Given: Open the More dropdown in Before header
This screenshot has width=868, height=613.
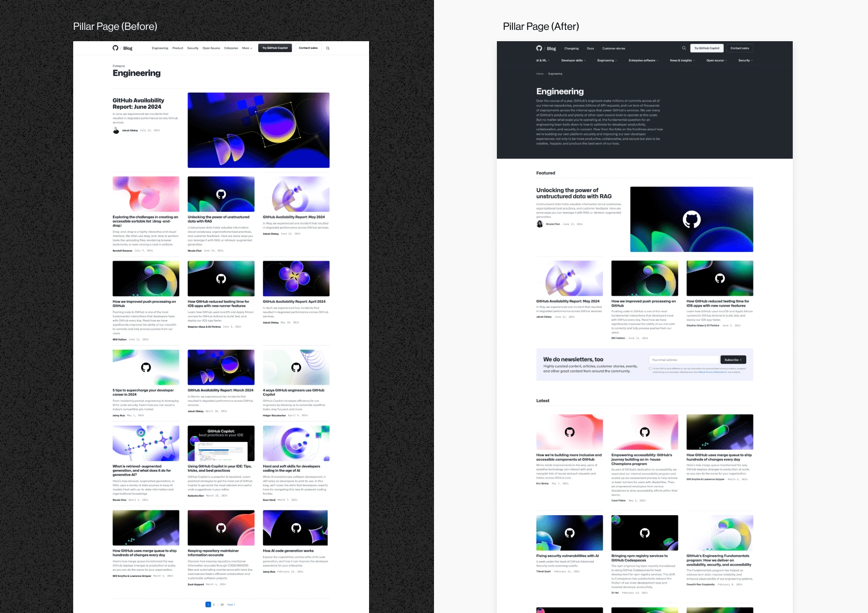Looking at the screenshot, I should [x=247, y=48].
